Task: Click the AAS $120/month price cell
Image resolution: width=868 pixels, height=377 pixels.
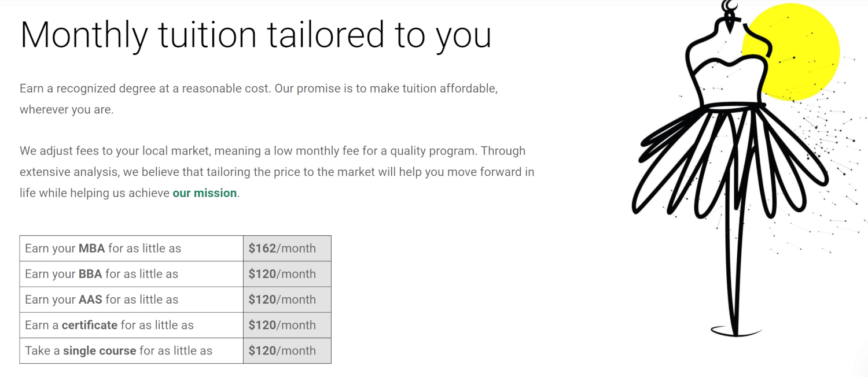Action: click(x=287, y=300)
